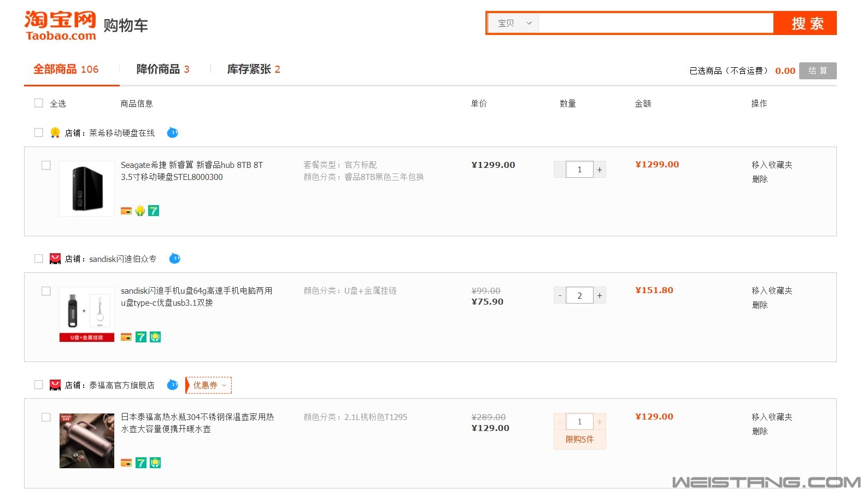The width and height of the screenshot is (868, 495).
Task: Click thermos option text 2.1L桃粉色T1295
Action: point(376,417)
